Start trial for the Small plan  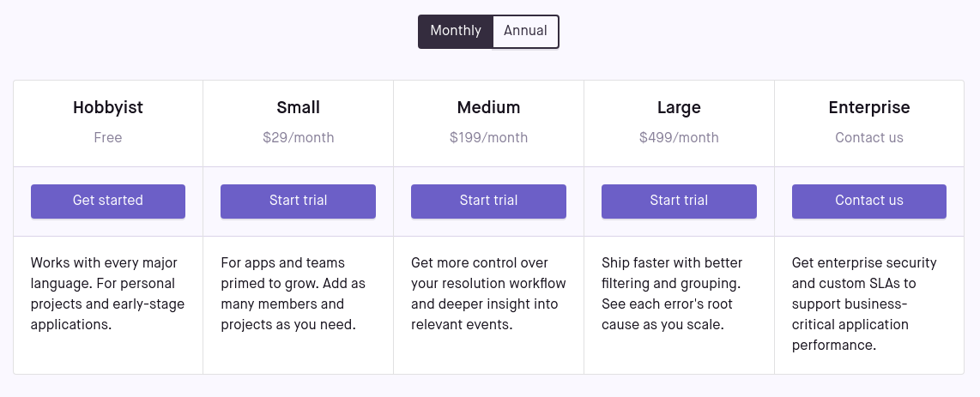(x=298, y=201)
